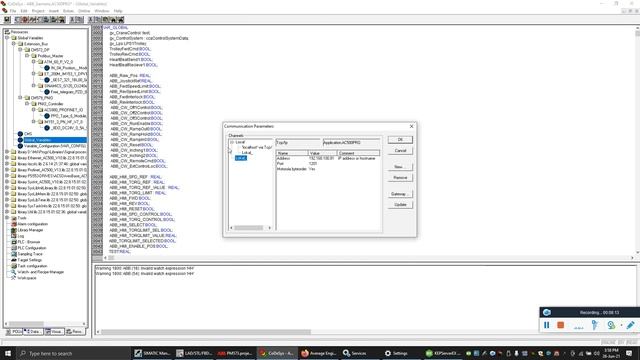640x360 pixels.
Task: Open the Edit menu
Action: (24, 11)
